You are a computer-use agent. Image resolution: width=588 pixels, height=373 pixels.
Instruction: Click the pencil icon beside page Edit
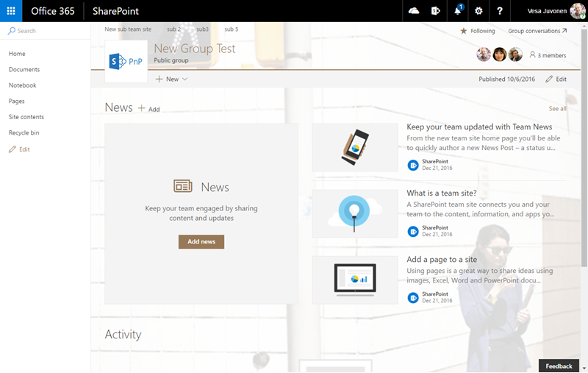point(549,79)
